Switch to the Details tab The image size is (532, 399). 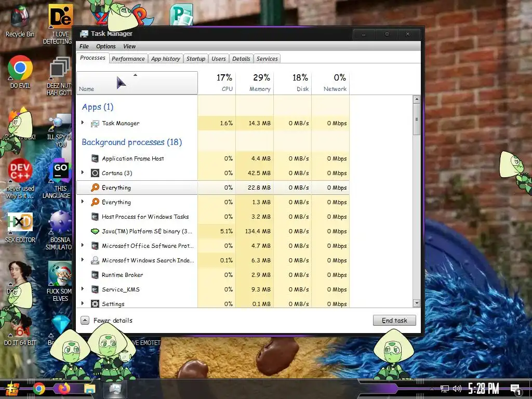pyautogui.click(x=241, y=59)
